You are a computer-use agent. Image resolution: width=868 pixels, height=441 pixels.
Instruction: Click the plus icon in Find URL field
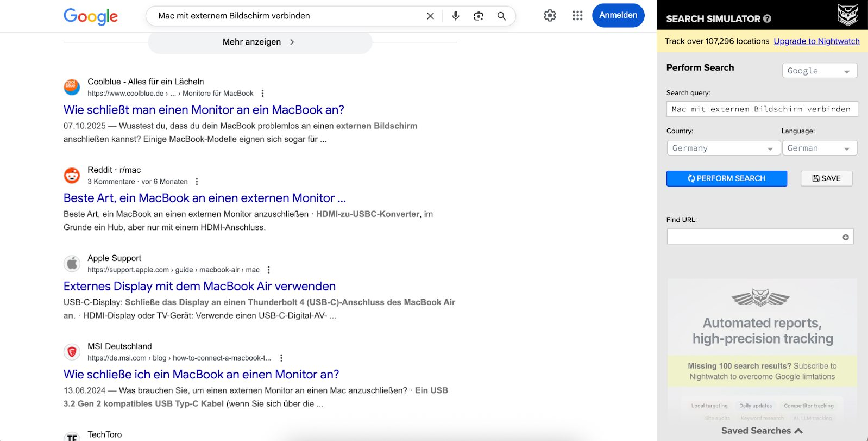click(846, 237)
